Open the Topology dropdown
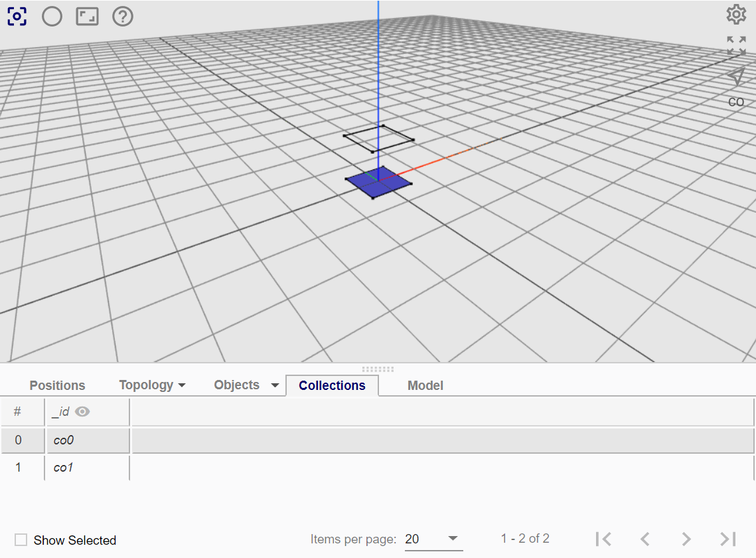This screenshot has width=756, height=558. click(x=152, y=385)
